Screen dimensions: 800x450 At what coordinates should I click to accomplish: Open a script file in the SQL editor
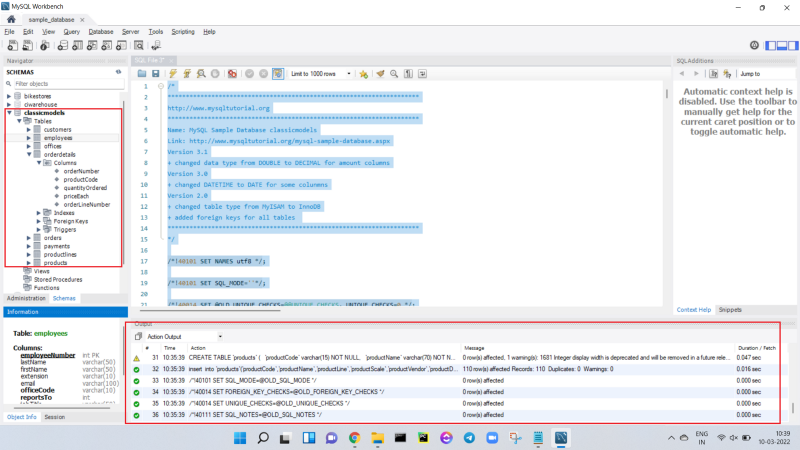point(142,73)
